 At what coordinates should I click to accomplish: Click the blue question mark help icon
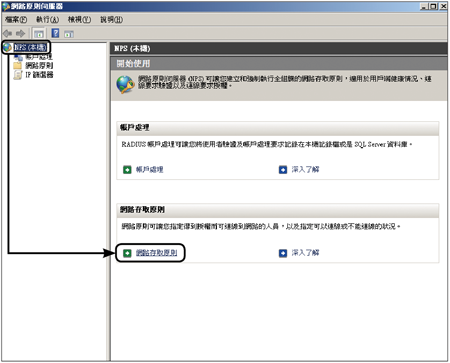click(55, 33)
